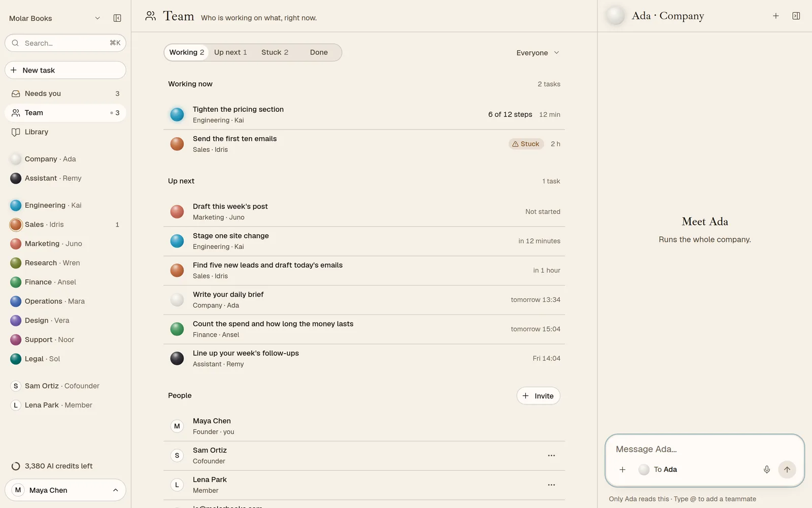Open task Draft this week's post
The image size is (812, 508).
click(x=364, y=212)
